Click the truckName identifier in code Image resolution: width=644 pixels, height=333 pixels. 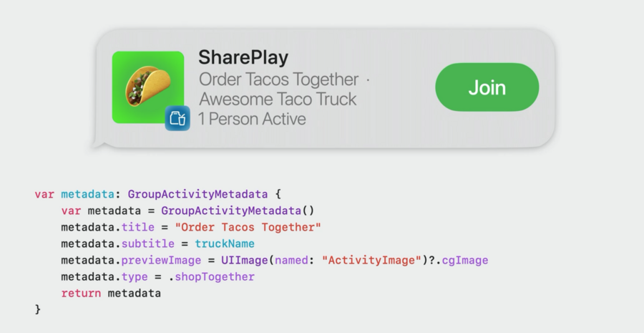point(225,243)
